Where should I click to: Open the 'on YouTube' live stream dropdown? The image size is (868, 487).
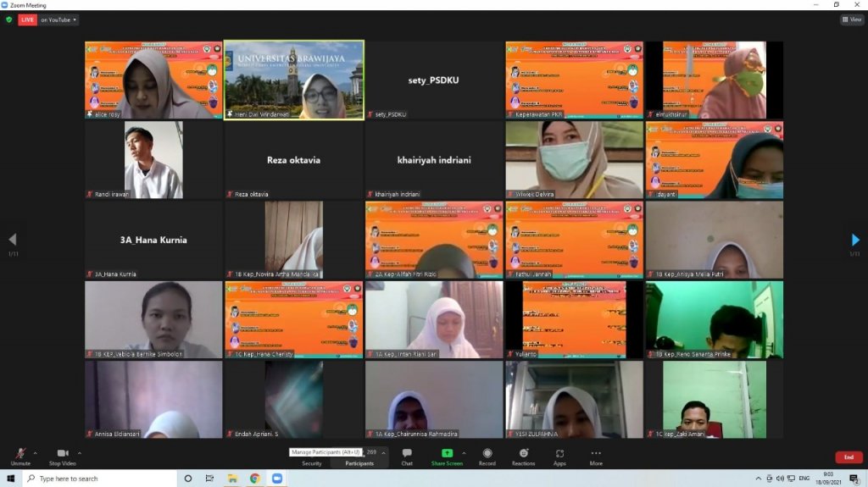59,19
